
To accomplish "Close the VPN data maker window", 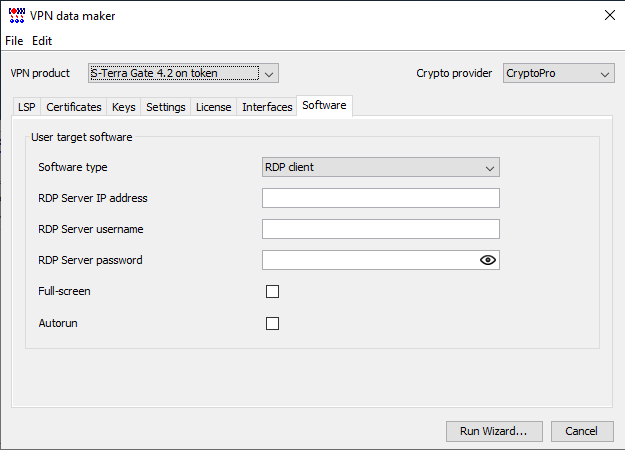I will tap(609, 15).
